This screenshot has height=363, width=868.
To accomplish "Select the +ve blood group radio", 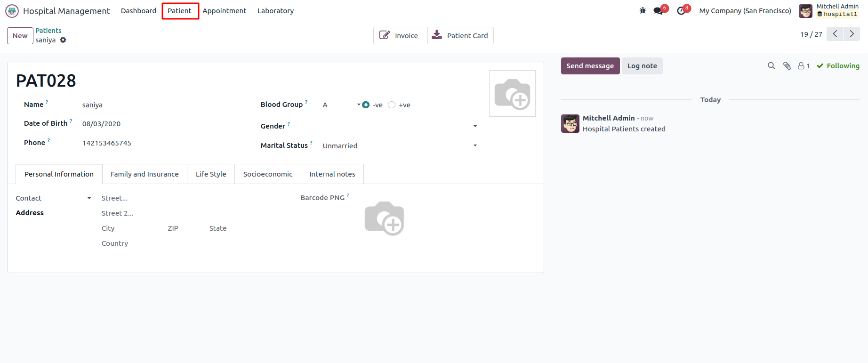I will point(392,105).
